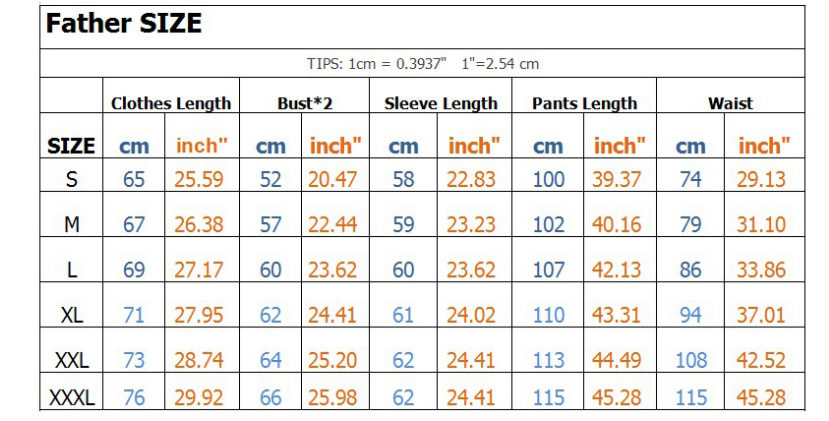This screenshot has width=829, height=421.
Task: Select the S size row label
Action: (x=71, y=179)
